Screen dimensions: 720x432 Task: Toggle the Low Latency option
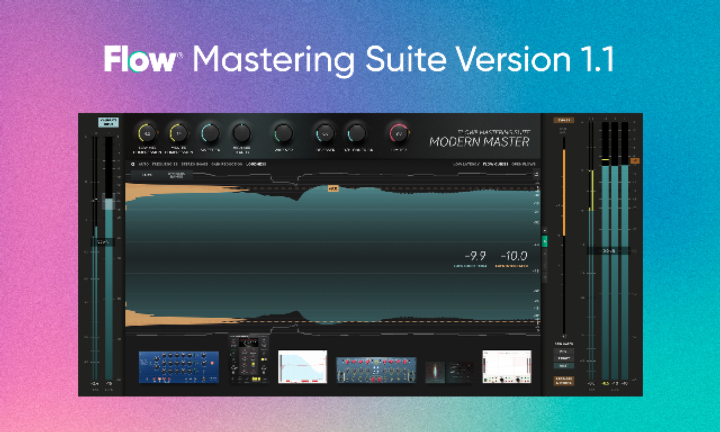coord(466,164)
